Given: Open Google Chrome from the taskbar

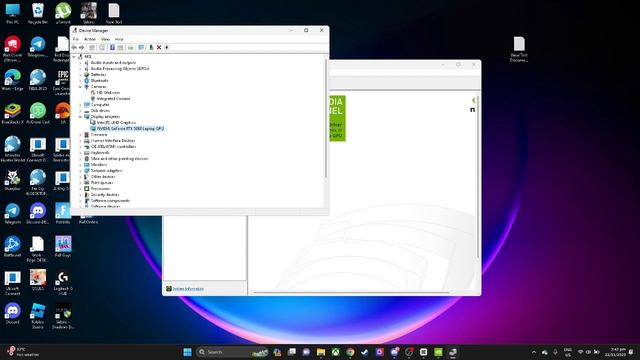Looking at the screenshot, I should click(350, 352).
